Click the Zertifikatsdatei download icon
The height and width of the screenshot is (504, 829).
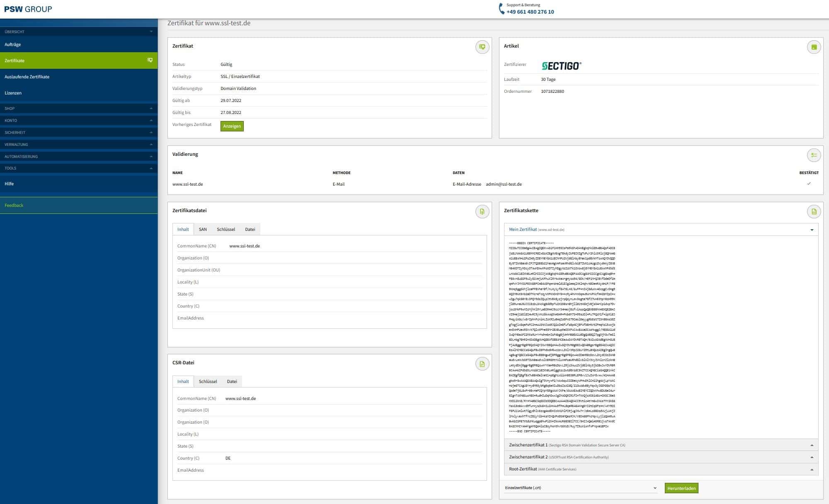(x=482, y=211)
